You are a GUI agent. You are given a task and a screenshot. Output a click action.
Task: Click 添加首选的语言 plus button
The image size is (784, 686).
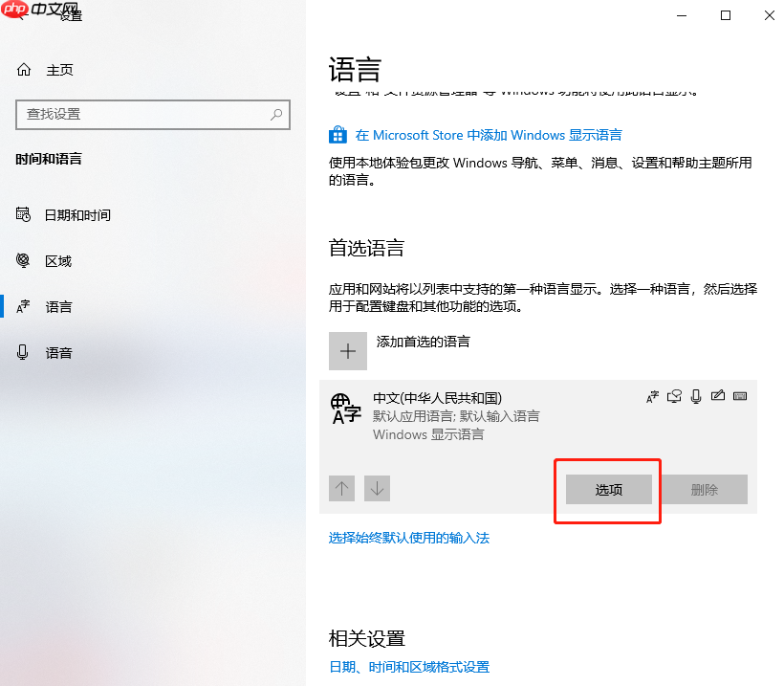[348, 350]
